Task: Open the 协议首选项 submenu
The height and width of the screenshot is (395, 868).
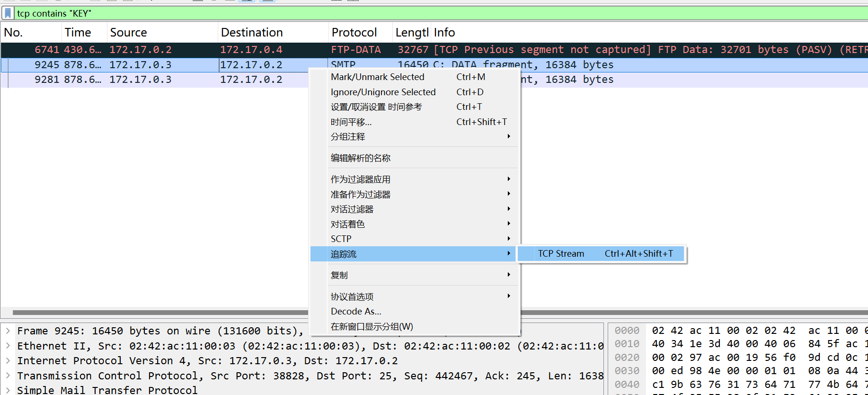Action: [352, 296]
